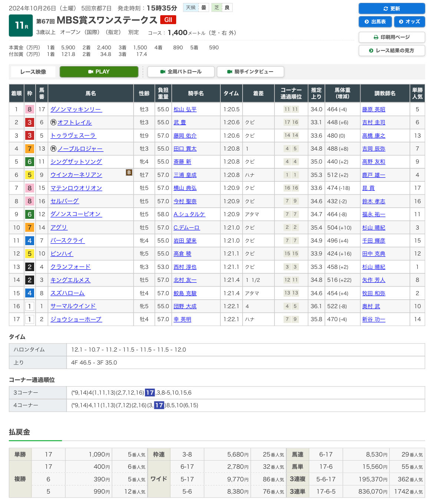Open the 出馬表 entry list

click(375, 22)
